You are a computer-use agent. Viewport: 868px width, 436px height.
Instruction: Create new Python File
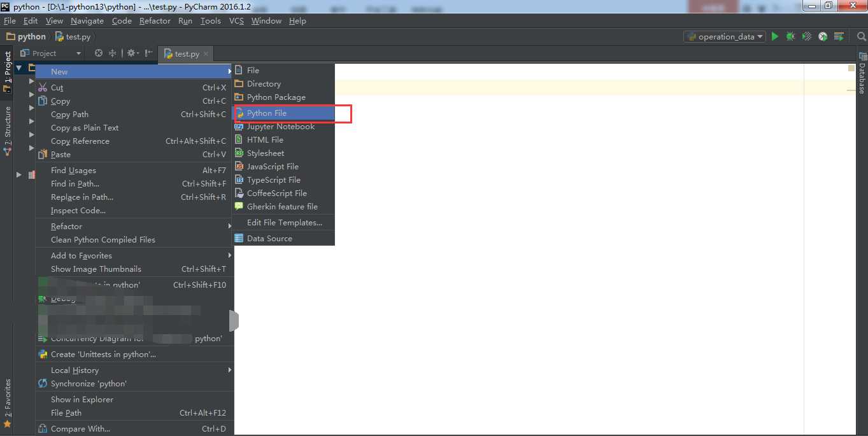(x=283, y=113)
